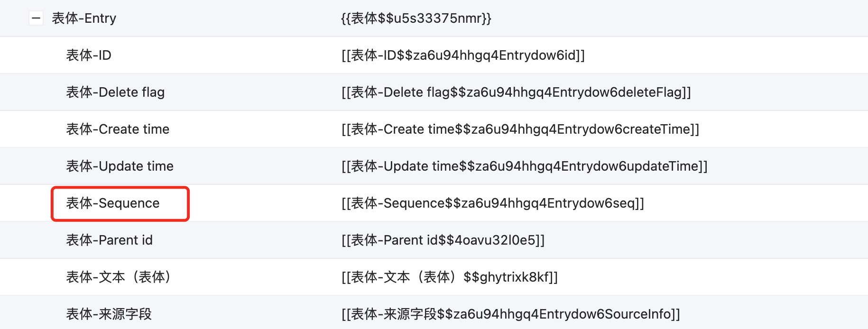Select the 表体-来源字段 field name
The width and height of the screenshot is (868, 329).
(x=109, y=314)
